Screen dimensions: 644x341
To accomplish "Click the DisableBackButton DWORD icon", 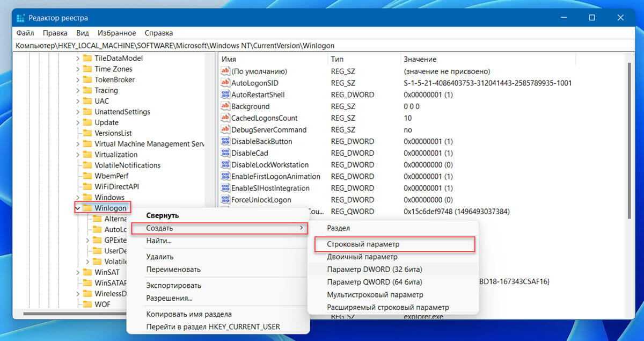I will point(225,141).
